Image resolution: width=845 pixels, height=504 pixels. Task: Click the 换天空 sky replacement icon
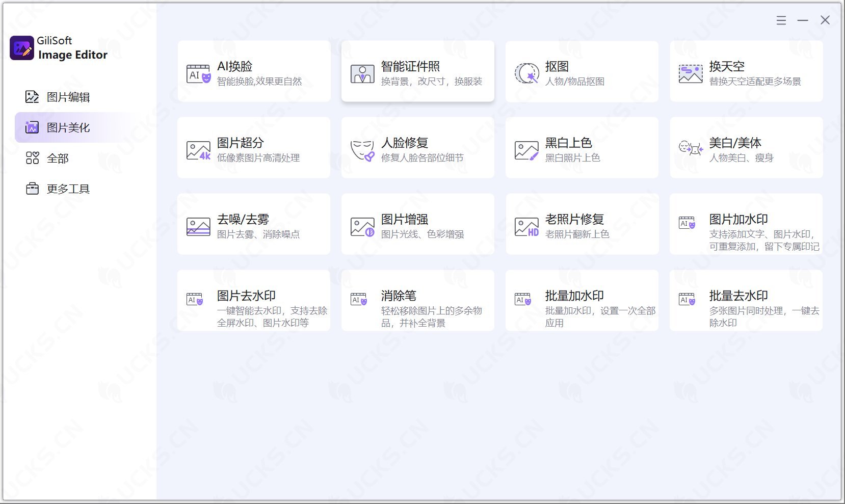691,74
